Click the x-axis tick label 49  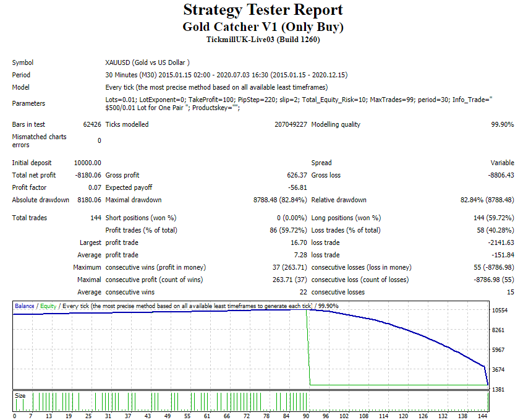coord(168,416)
